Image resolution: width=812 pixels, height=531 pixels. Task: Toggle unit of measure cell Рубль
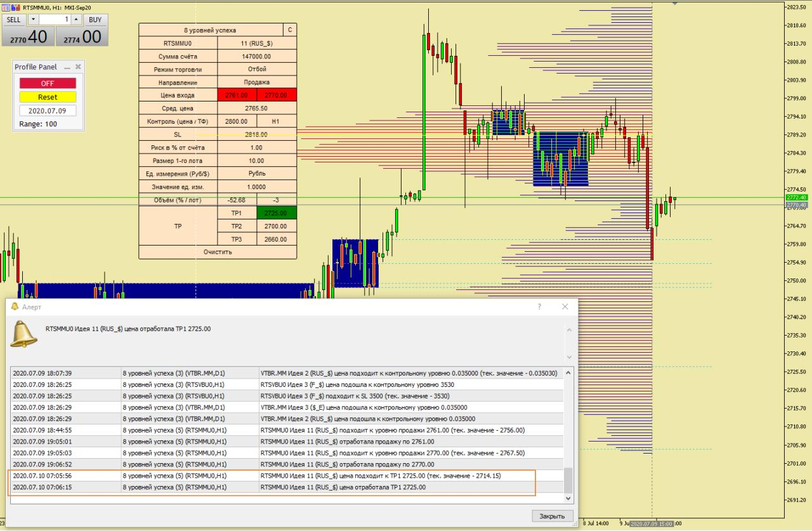[257, 173]
